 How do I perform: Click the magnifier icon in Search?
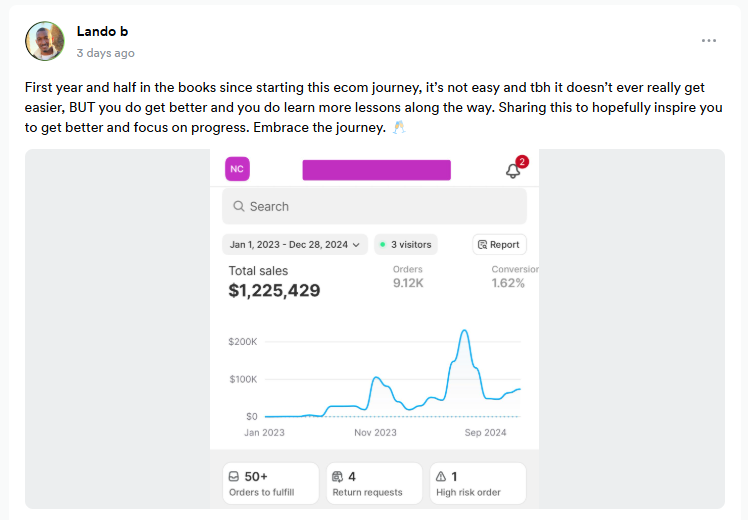[x=239, y=207]
